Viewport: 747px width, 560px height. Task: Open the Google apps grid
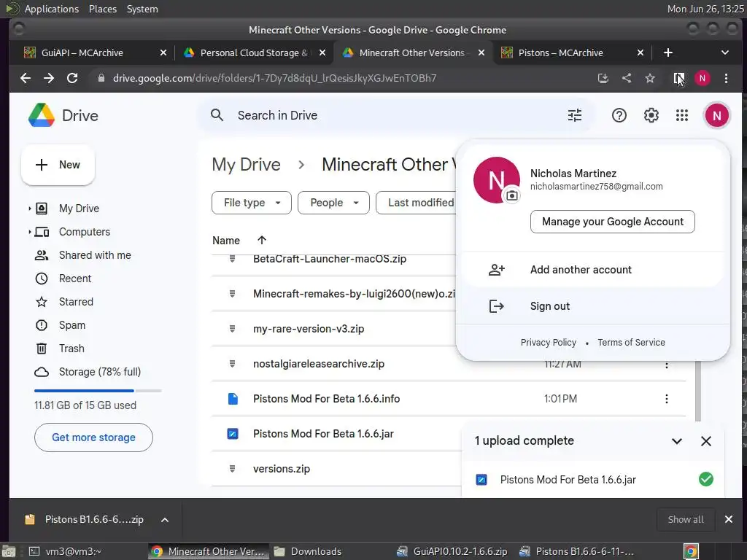pos(682,115)
